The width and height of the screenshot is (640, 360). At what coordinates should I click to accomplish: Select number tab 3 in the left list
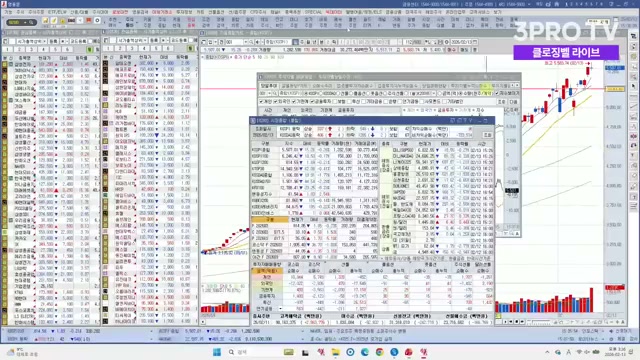click(x=31, y=49)
